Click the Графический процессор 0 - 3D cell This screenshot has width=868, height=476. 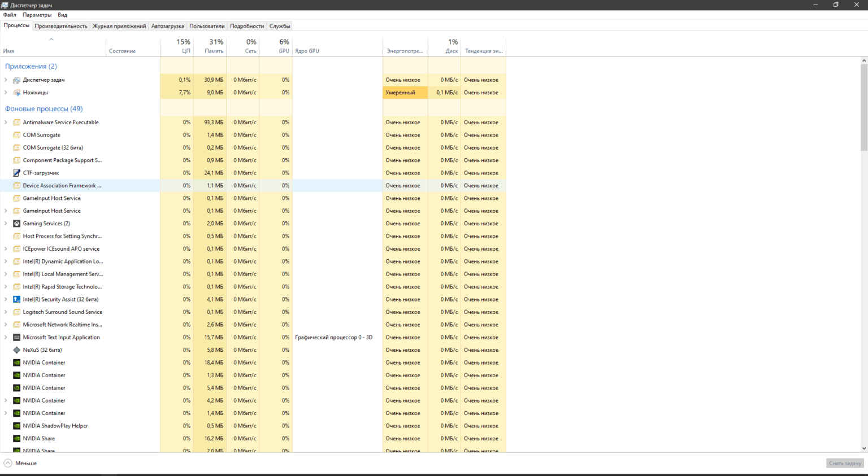tap(337, 338)
